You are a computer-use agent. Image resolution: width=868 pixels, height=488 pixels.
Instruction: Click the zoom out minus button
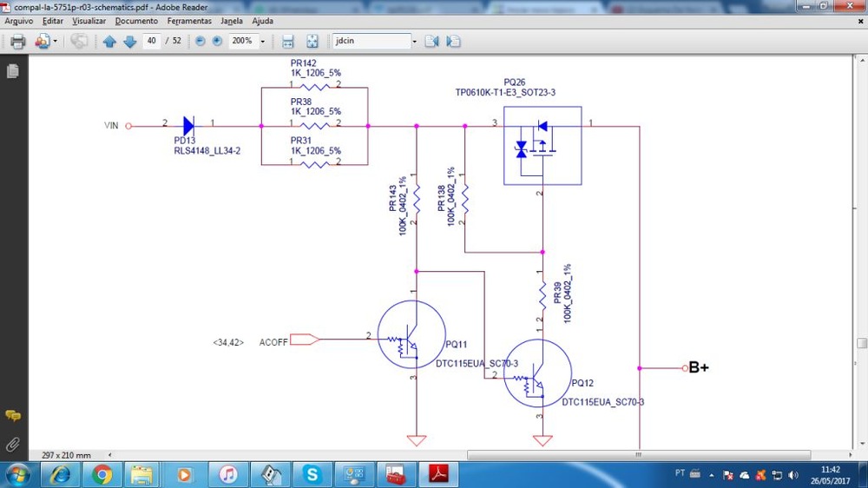coord(201,41)
